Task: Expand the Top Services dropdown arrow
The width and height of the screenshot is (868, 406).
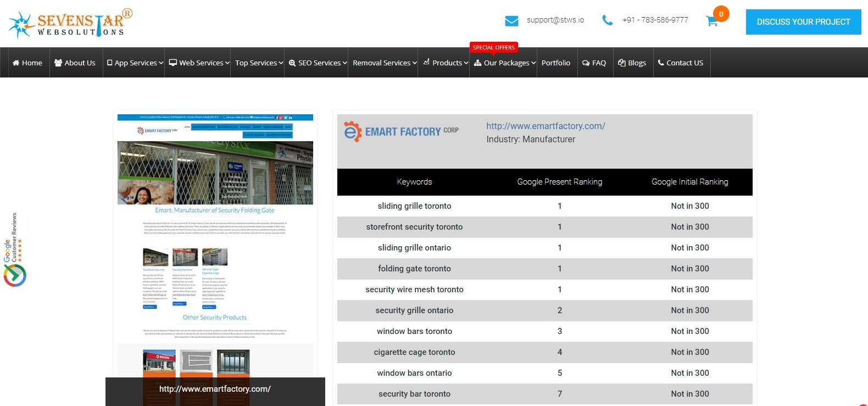Action: [x=281, y=63]
